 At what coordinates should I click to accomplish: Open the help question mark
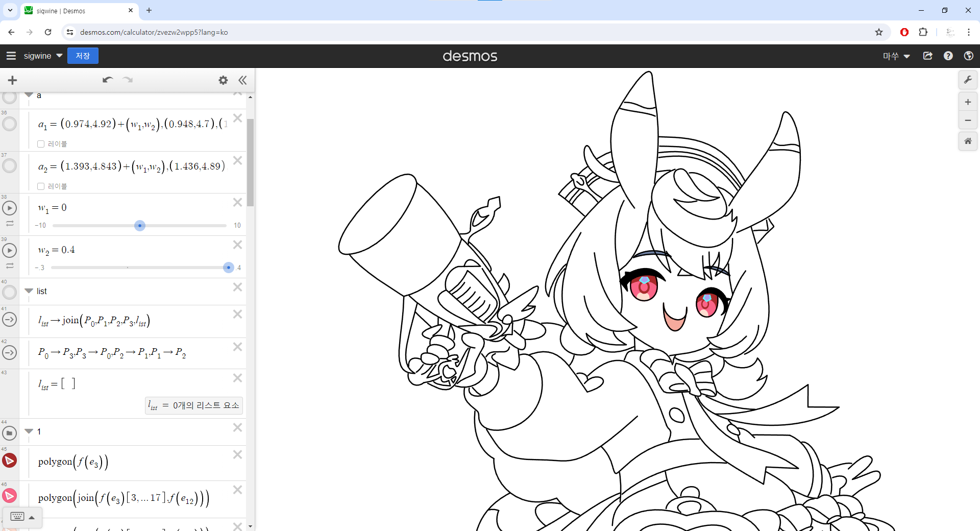pos(948,56)
